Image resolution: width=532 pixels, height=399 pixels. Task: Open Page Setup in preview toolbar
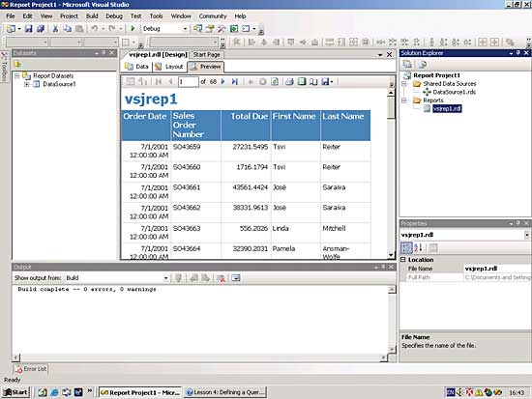tap(313, 82)
